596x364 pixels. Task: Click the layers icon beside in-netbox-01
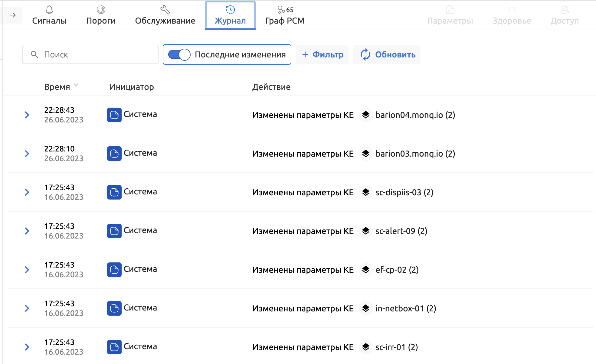click(x=365, y=308)
